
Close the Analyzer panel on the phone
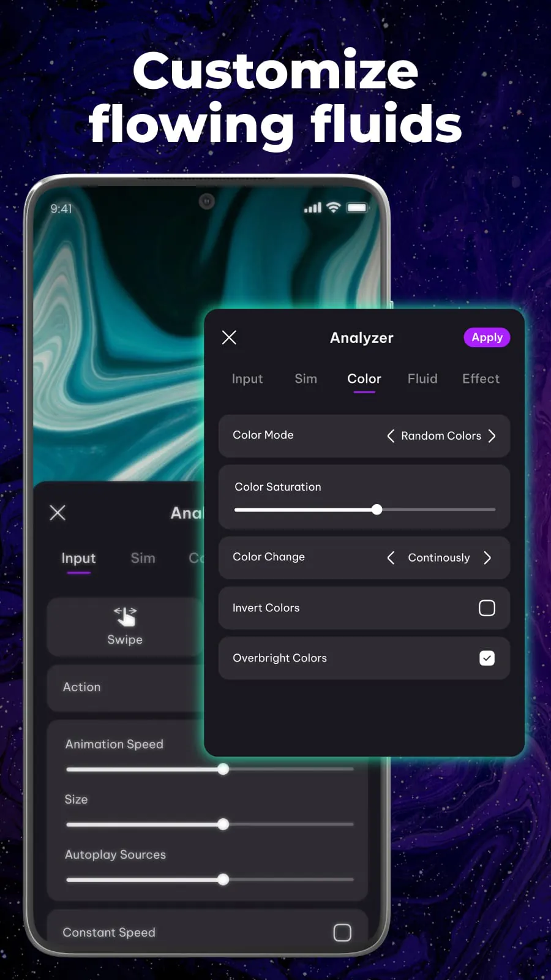(58, 513)
